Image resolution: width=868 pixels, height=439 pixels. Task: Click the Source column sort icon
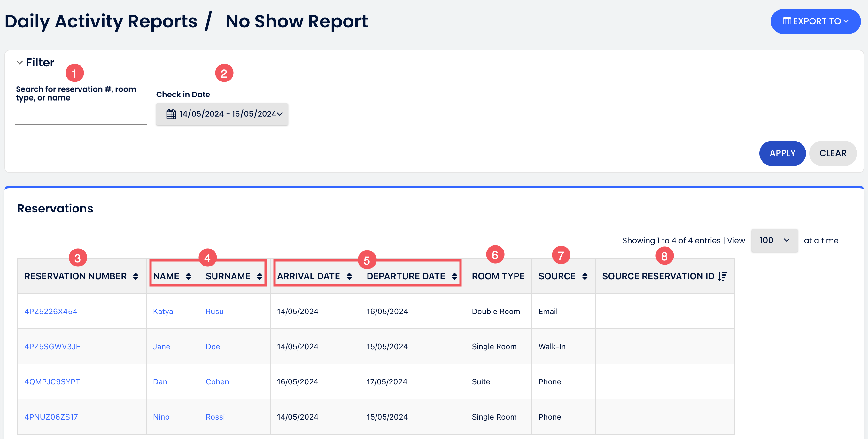tap(585, 276)
